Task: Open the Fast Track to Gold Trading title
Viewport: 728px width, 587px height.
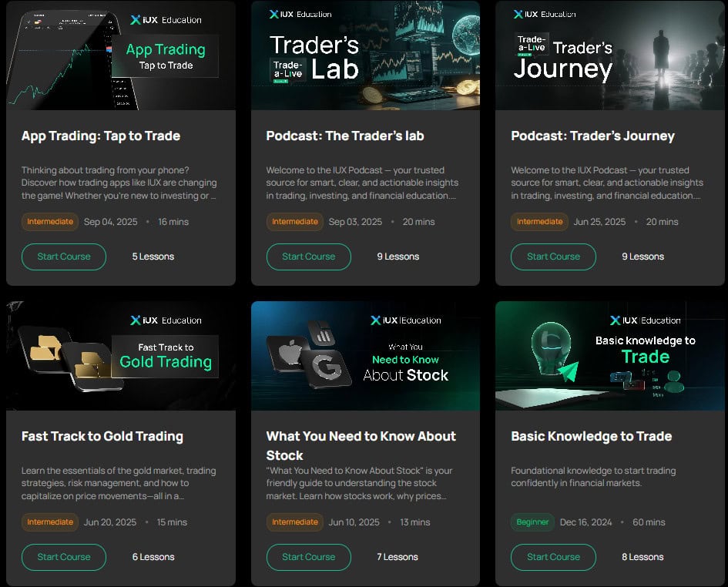Action: click(102, 437)
